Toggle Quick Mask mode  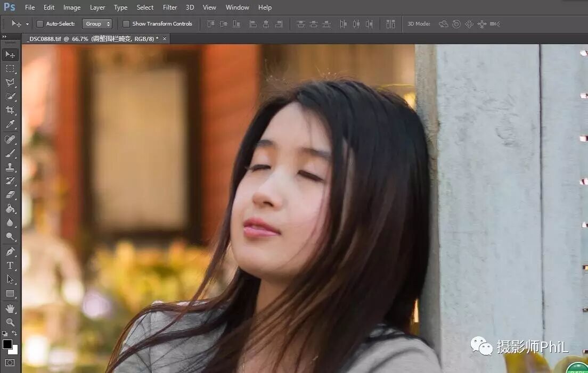[10, 362]
